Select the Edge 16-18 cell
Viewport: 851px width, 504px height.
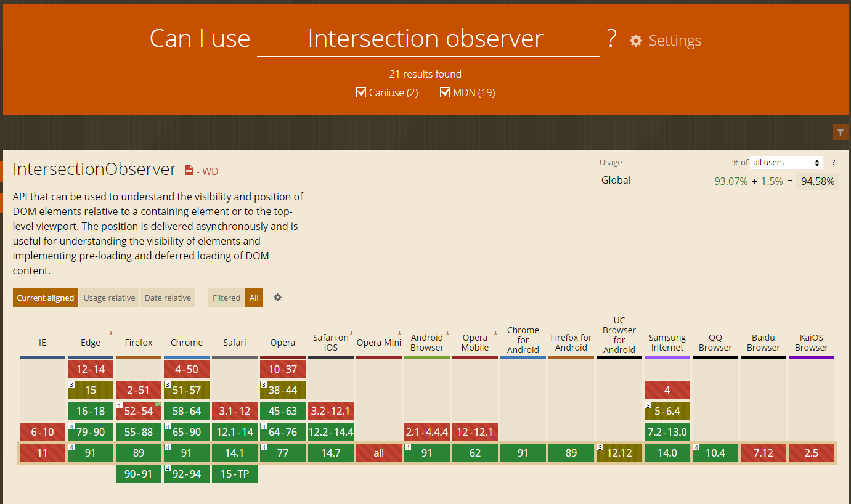coord(91,411)
